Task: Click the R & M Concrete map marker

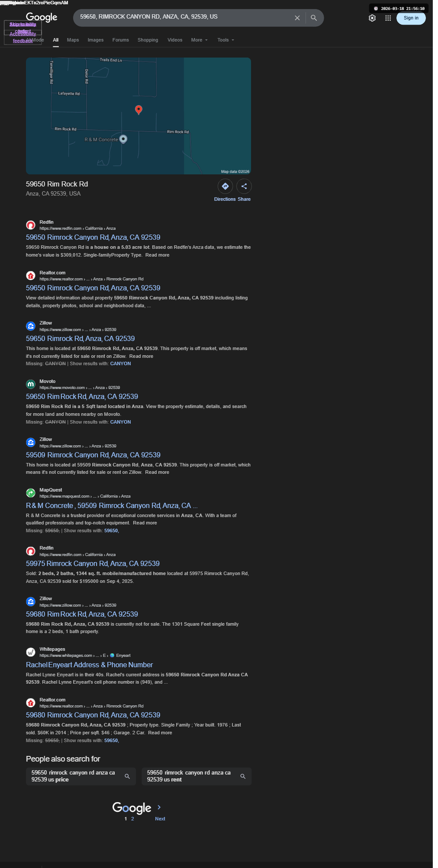Action: coord(123,139)
